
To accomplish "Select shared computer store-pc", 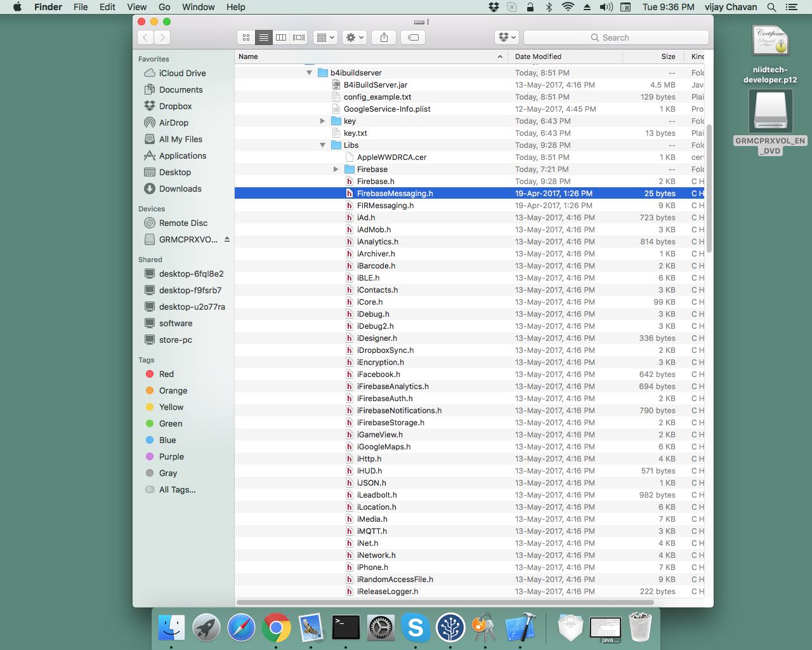I will pos(176,340).
